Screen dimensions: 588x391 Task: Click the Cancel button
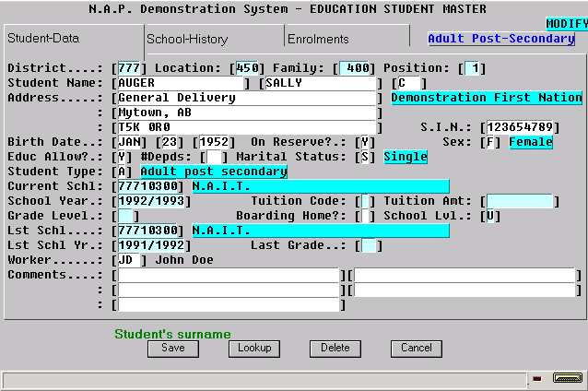point(417,349)
